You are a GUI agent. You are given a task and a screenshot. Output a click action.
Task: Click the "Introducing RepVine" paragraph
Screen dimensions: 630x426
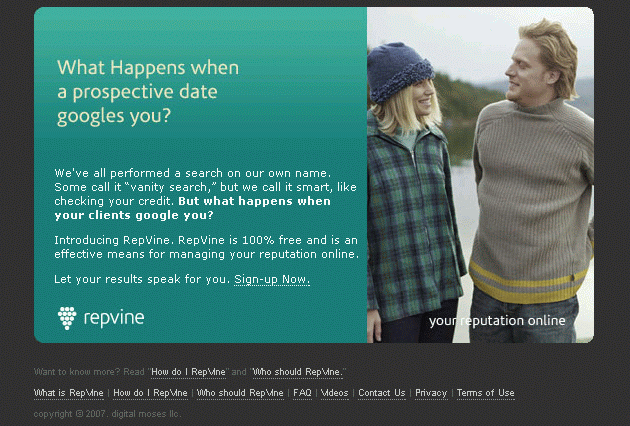(x=207, y=247)
